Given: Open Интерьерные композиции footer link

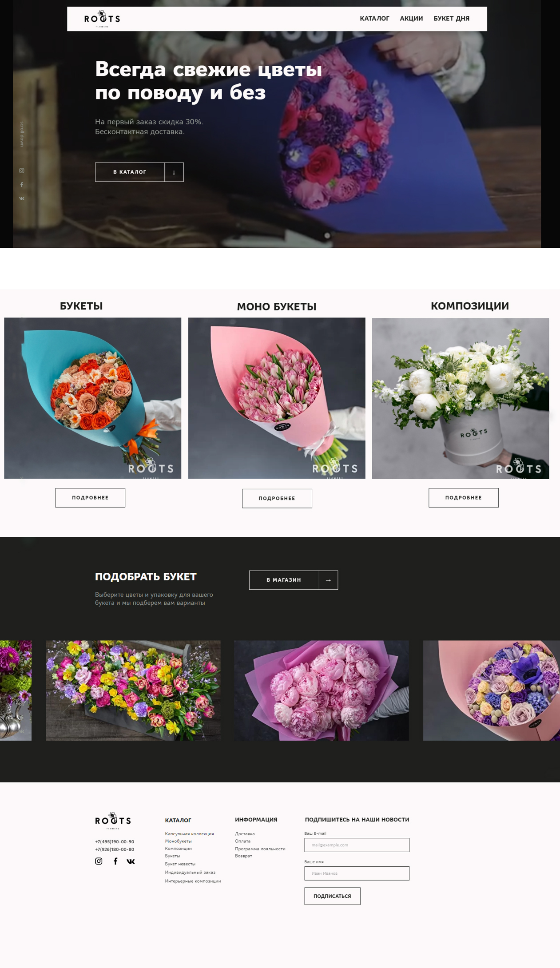Looking at the screenshot, I should [x=193, y=881].
